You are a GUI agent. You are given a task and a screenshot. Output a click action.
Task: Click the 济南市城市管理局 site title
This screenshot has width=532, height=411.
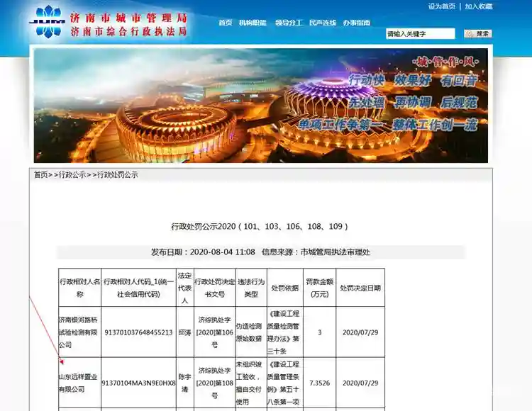[x=128, y=18]
